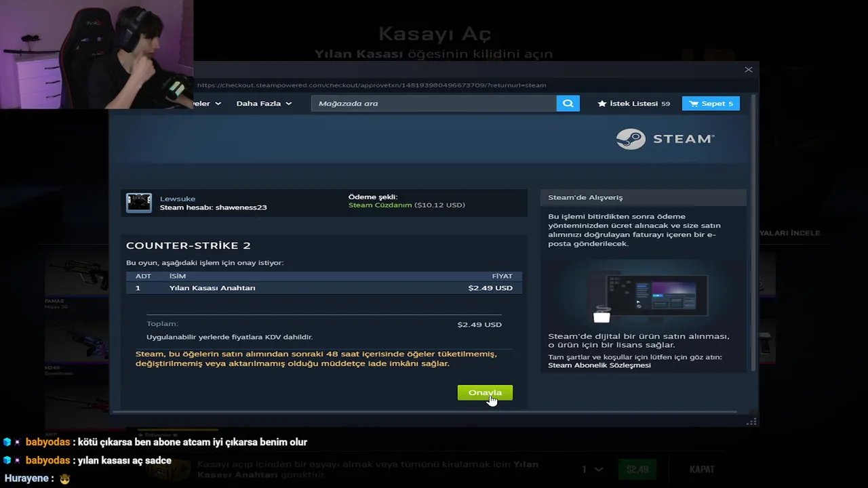Open the Steam Abonelik Sözleşmesi link
The height and width of the screenshot is (488, 868).
(599, 365)
